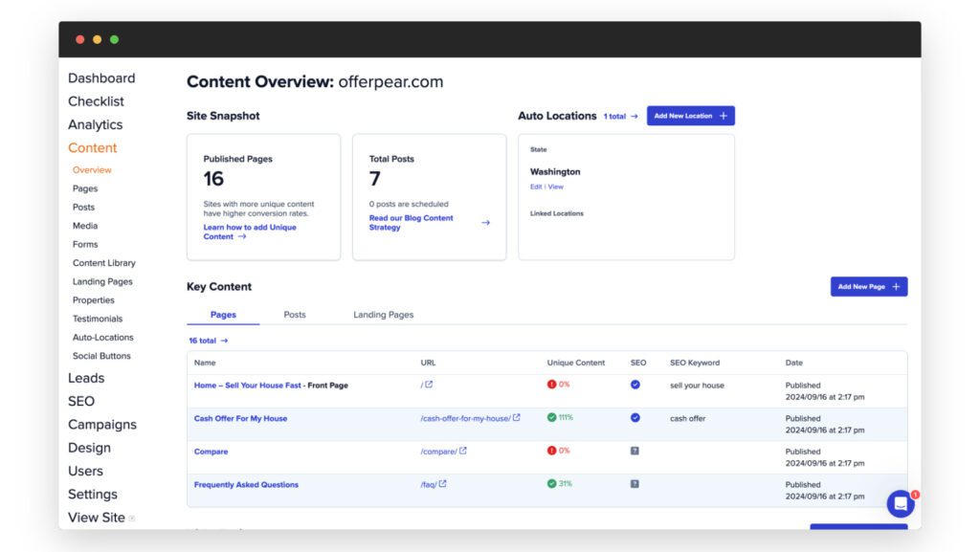Open external link icon next to /faq/

click(x=442, y=484)
